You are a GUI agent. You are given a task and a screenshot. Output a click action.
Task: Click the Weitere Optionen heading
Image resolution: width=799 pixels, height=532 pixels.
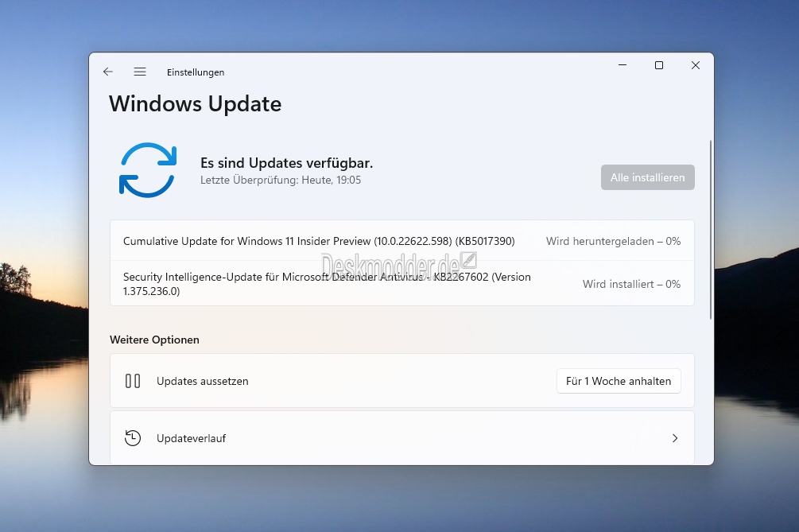[154, 340]
